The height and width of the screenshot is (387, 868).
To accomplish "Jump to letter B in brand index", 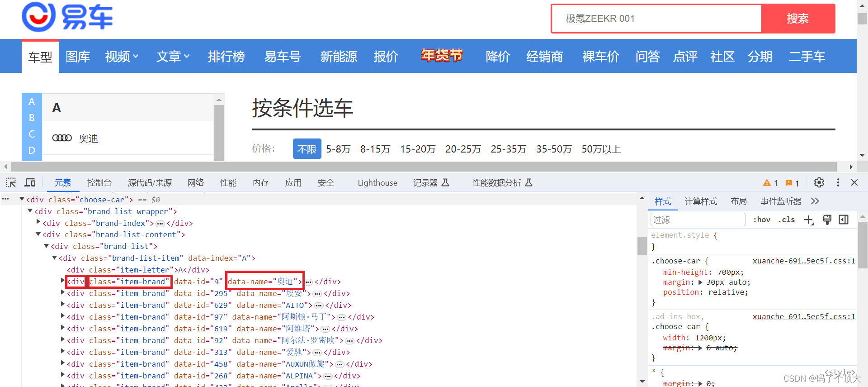I will click(x=32, y=118).
